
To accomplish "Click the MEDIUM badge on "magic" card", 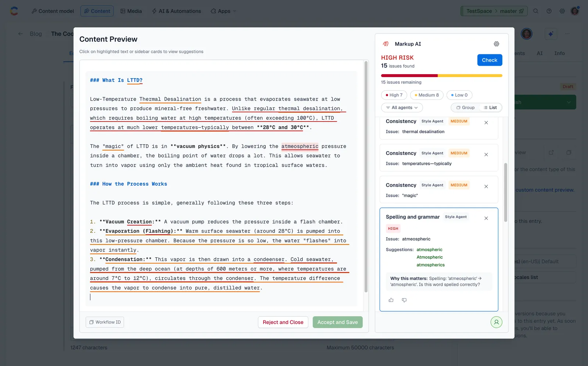I will point(459,185).
